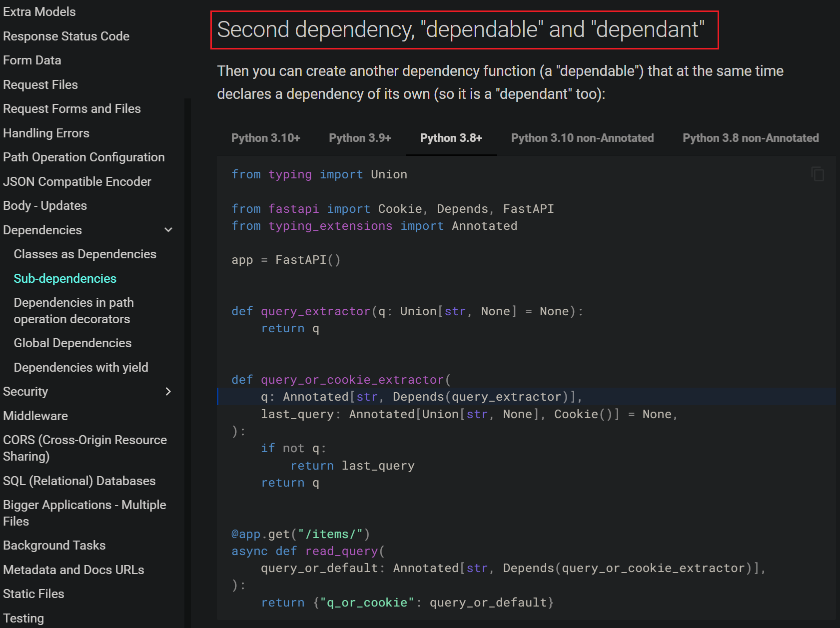This screenshot has height=628, width=840.
Task: Click the Sub-dependencies active sidebar item
Action: pos(65,279)
